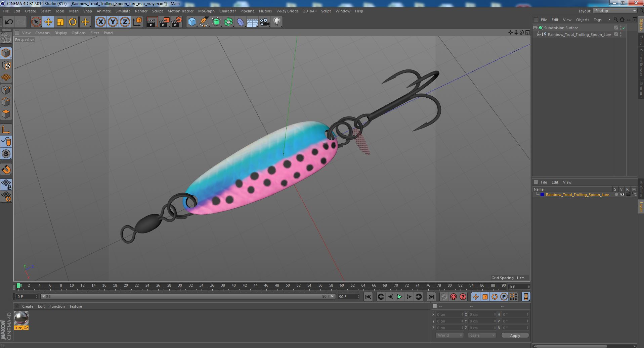Select the Live Selection tool
The image size is (644, 348).
point(36,22)
